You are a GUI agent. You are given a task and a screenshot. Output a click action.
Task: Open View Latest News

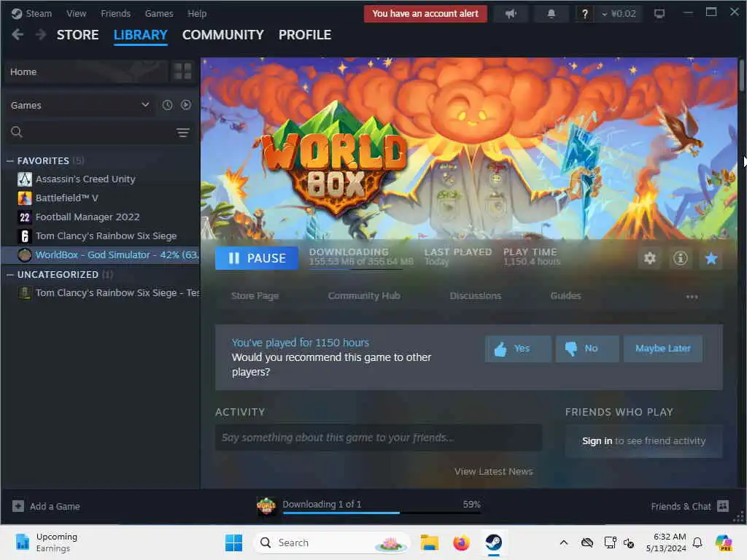click(x=494, y=472)
